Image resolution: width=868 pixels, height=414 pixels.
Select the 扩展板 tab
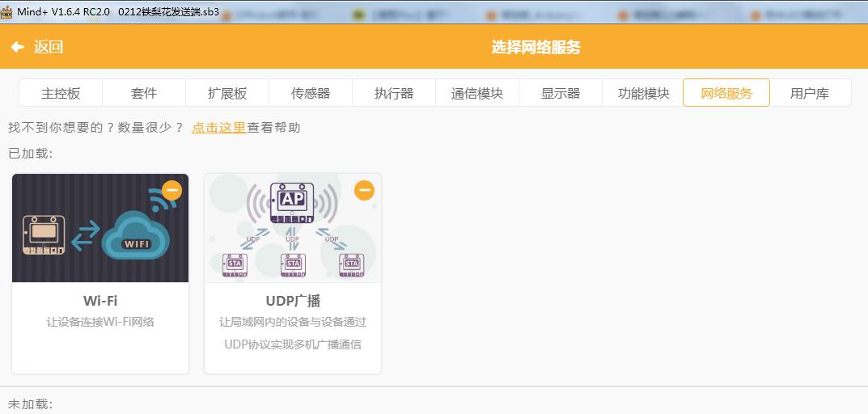pos(227,93)
